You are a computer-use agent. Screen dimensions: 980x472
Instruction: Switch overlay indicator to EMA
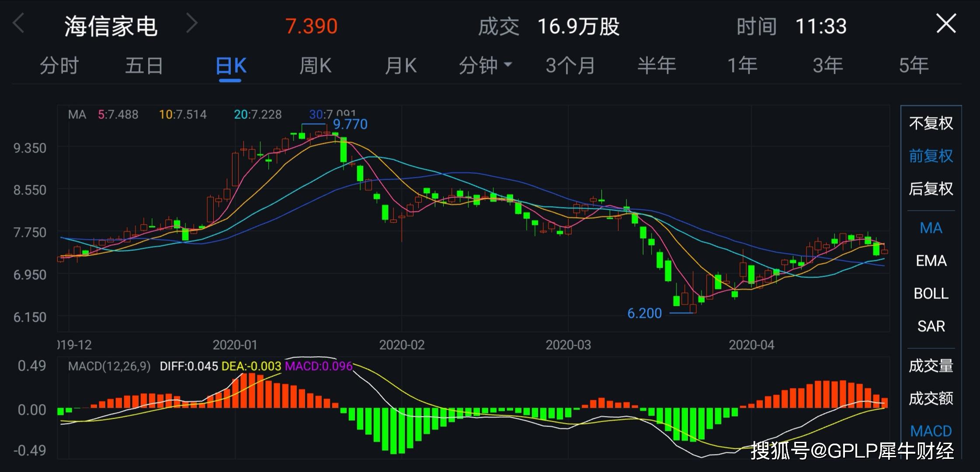[x=931, y=261]
